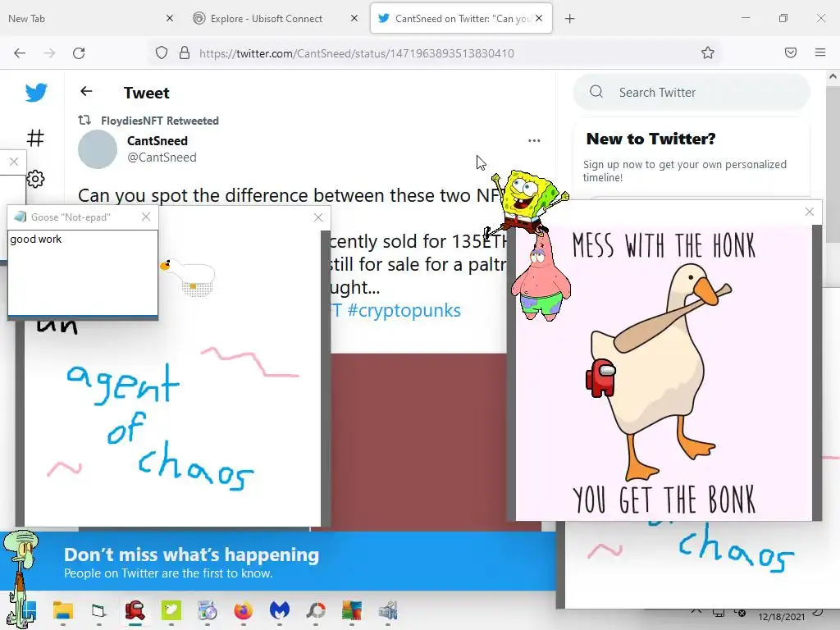The image size is (840, 630).
Task: Open the shield tracking protection icon
Action: 162,53
